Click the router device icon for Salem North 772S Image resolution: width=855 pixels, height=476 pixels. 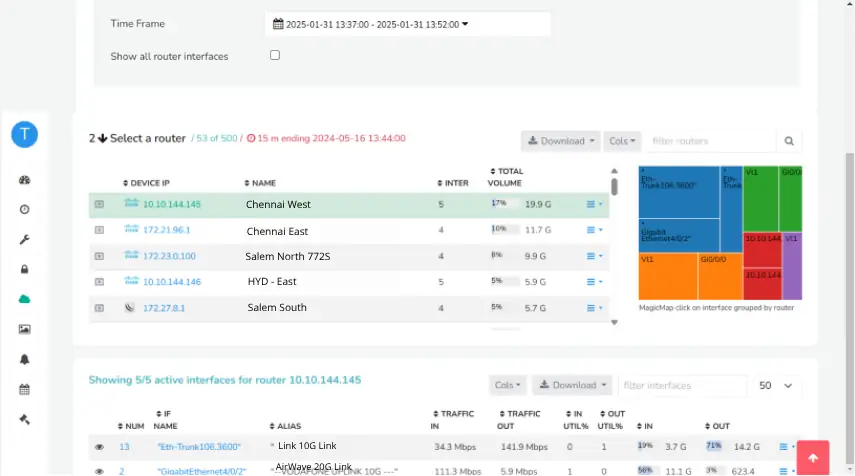point(131,255)
